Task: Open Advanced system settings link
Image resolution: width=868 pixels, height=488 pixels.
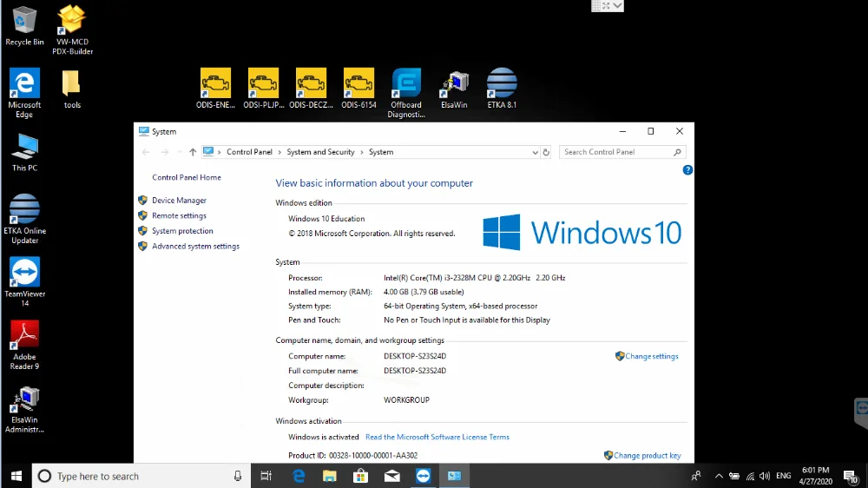Action: [196, 246]
